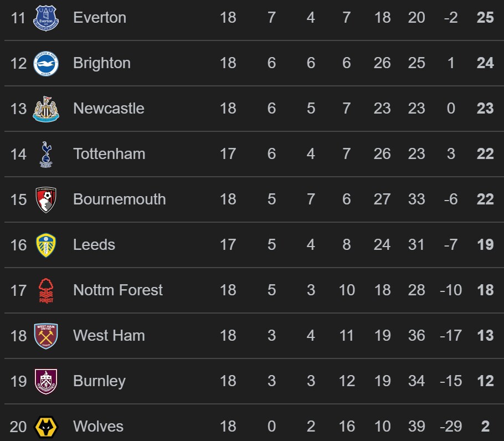504x441 pixels.
Task: Click the Newcastle team name
Action: (109, 109)
